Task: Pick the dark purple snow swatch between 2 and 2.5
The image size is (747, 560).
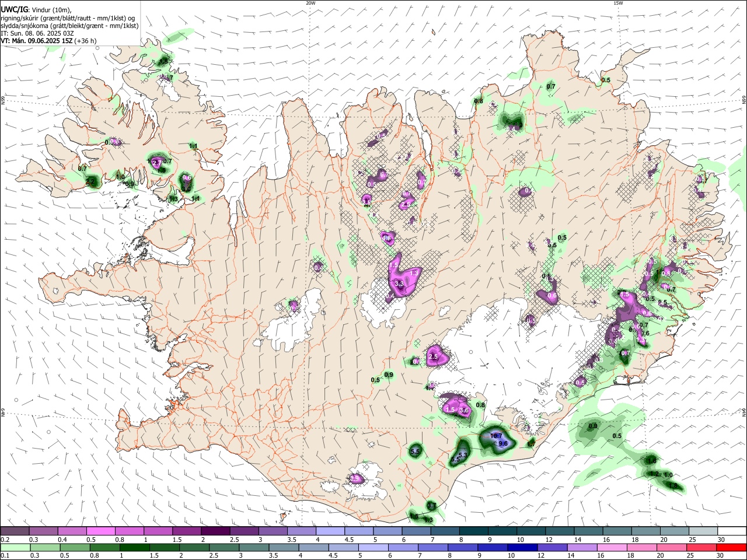Action: pyautogui.click(x=215, y=531)
